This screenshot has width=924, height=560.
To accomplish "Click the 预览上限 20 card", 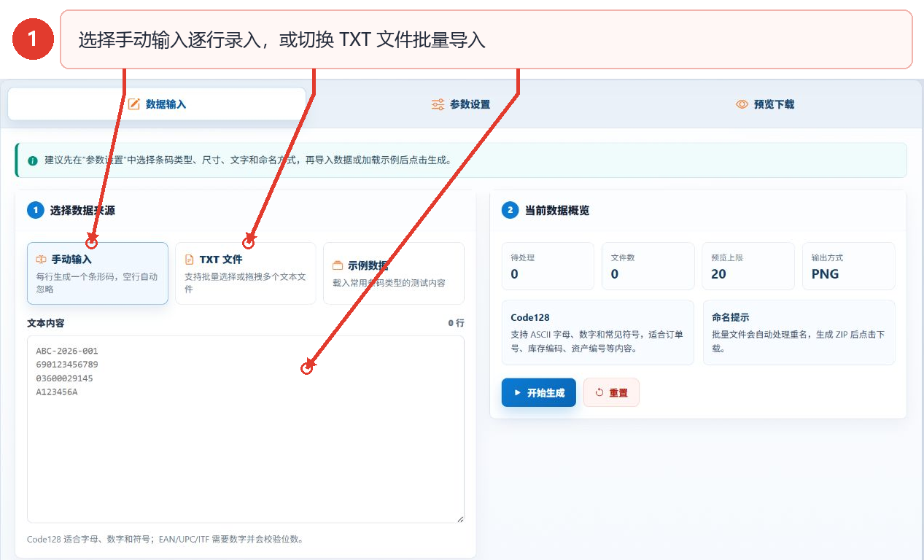I will tap(748, 266).
